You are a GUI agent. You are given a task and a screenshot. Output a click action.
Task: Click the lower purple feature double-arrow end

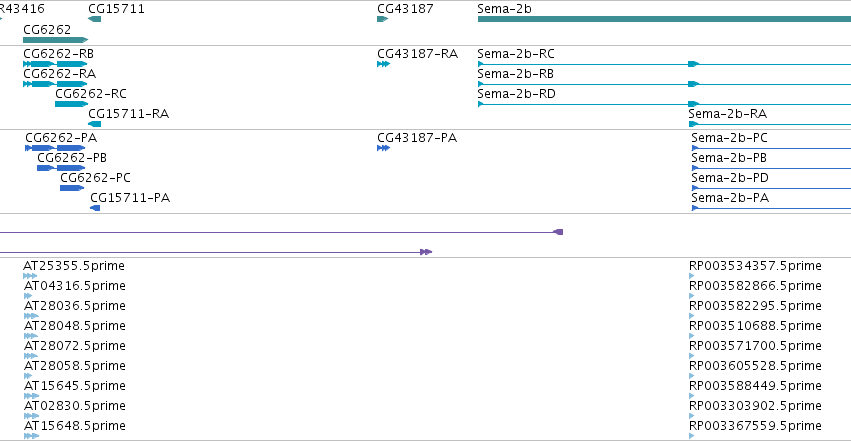pyautogui.click(x=426, y=252)
